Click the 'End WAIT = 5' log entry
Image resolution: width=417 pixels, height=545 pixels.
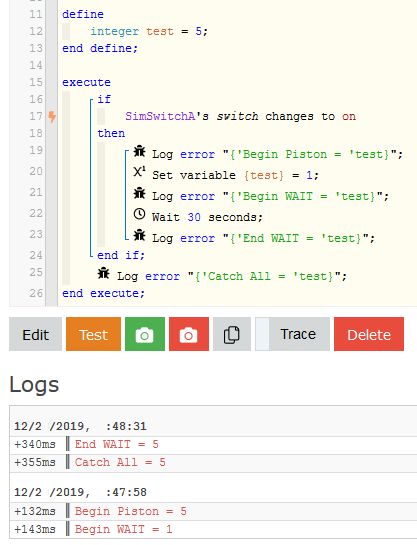(x=117, y=444)
